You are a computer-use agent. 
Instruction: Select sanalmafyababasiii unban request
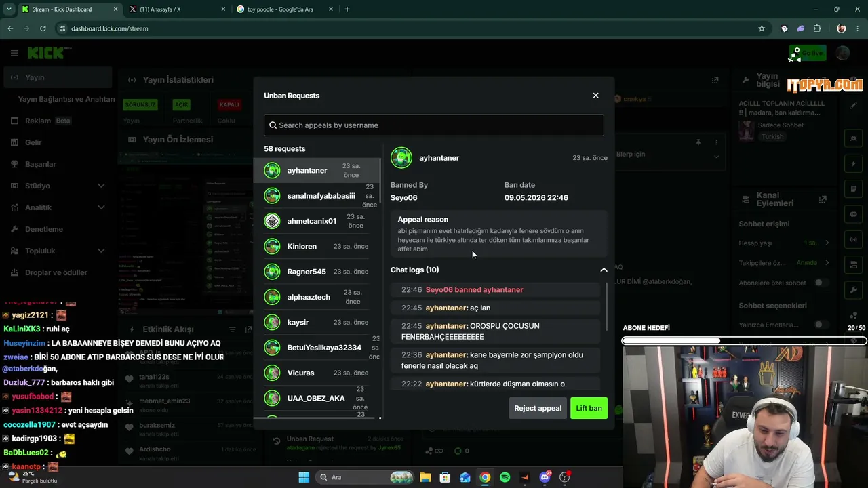pos(317,196)
